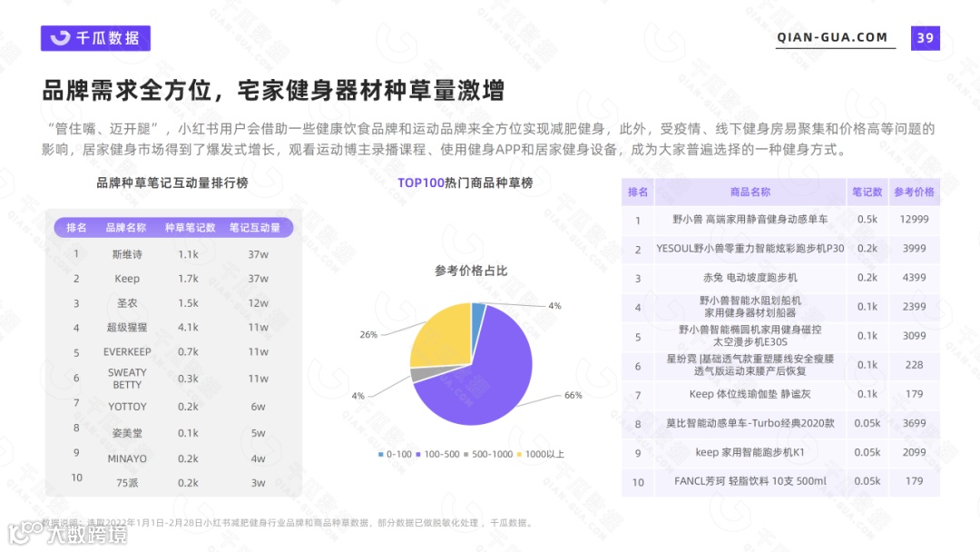Select 赤兔 电动坡度跑步机 product
This screenshot has width=980, height=552.
tap(750, 278)
